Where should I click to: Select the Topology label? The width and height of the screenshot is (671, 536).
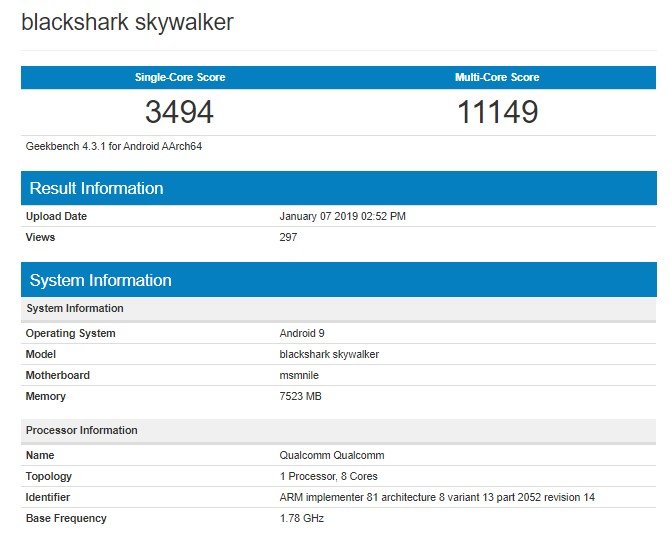pos(49,476)
